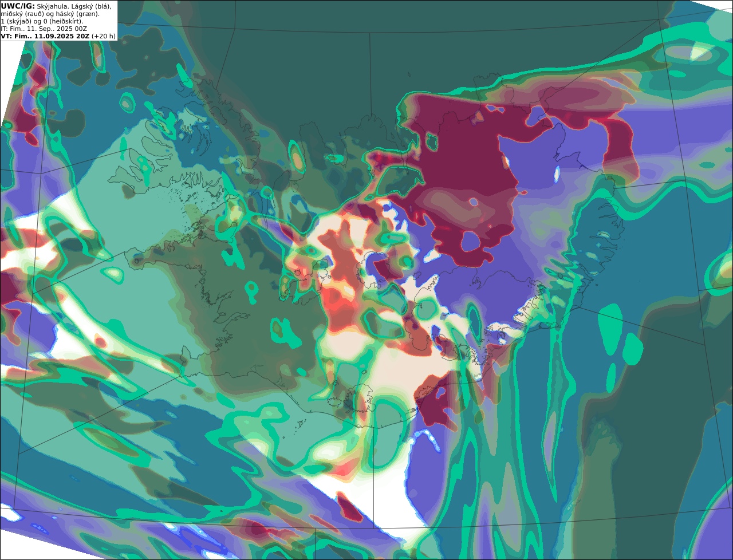
Task: Click the "IT: Fim.. 11. Sep.. 2025 00Z" line
Action: (x=44, y=28)
